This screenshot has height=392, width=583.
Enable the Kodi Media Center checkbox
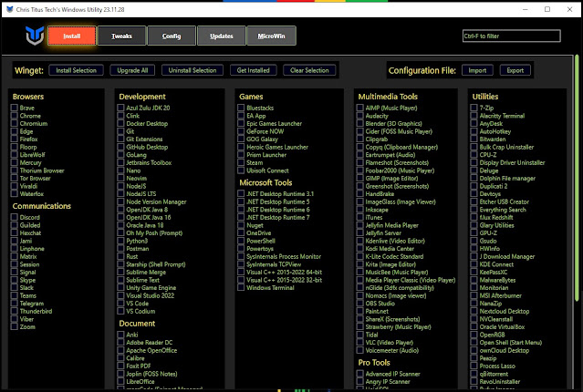tap(360, 249)
